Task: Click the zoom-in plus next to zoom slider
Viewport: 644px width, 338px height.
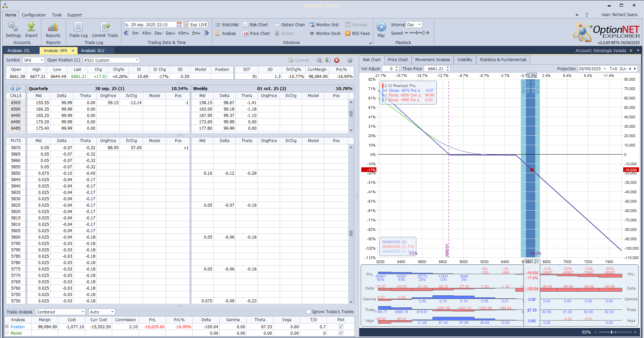Action: coord(635,332)
